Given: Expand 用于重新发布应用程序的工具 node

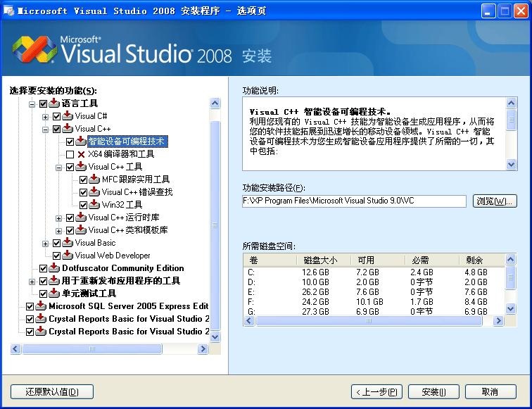Looking at the screenshot, I should click(32, 282).
